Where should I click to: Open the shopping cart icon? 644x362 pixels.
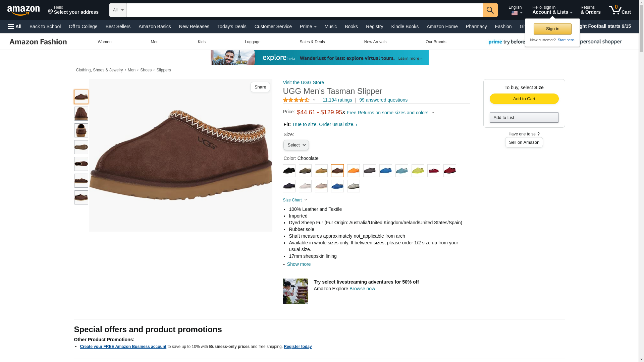(620, 10)
